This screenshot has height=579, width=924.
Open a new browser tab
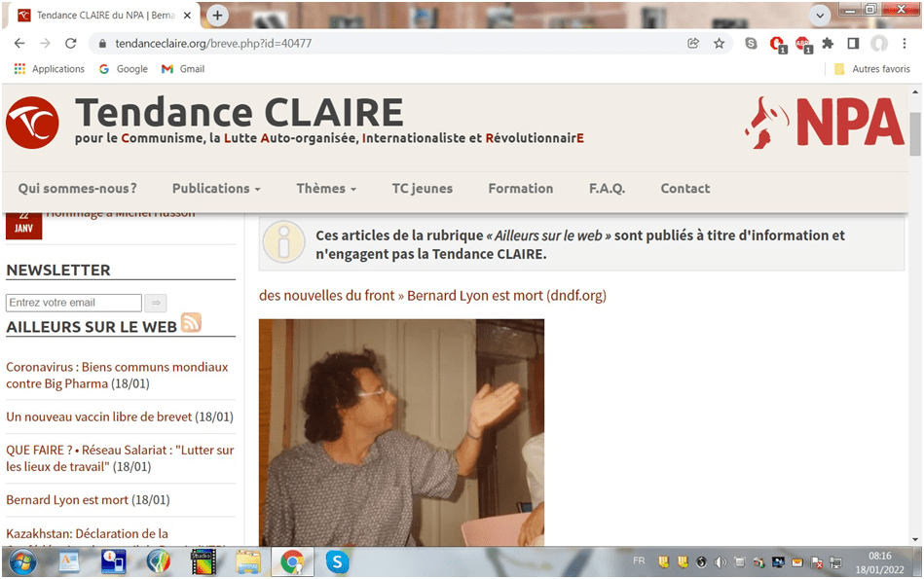pos(217,16)
